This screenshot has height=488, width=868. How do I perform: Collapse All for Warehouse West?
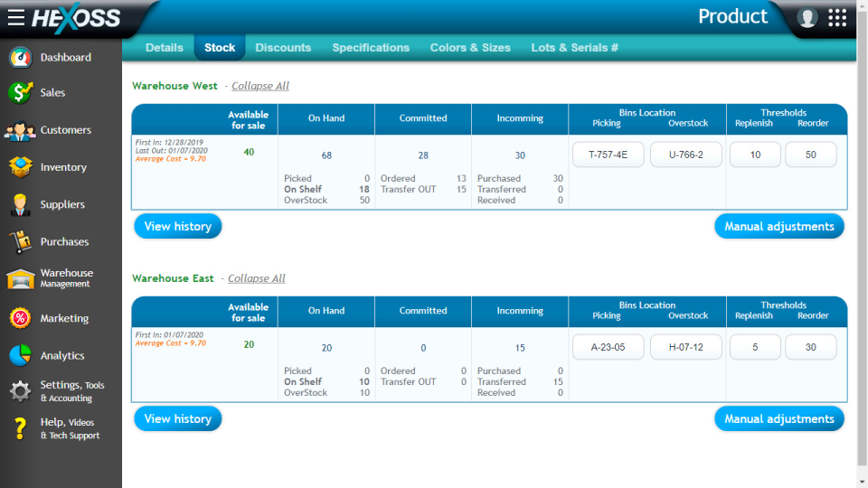[x=260, y=86]
